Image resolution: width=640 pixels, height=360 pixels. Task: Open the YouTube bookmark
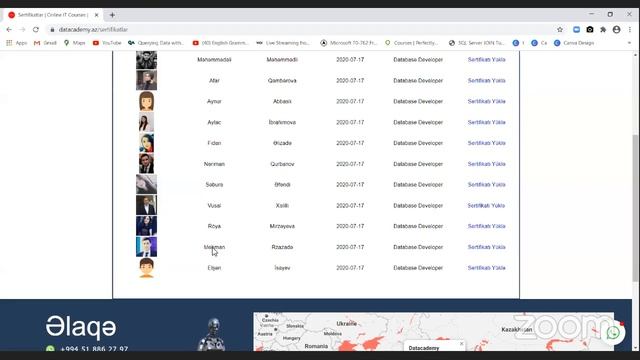click(107, 43)
